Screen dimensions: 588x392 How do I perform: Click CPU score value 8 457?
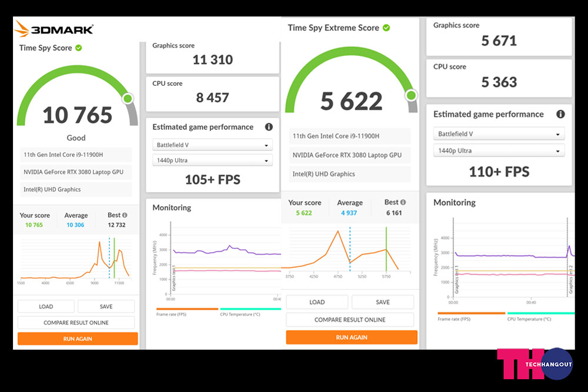[x=212, y=98]
